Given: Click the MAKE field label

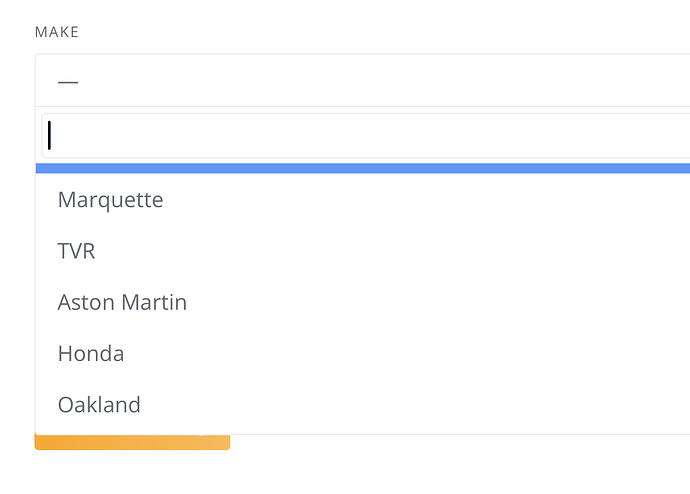Looking at the screenshot, I should (57, 32).
